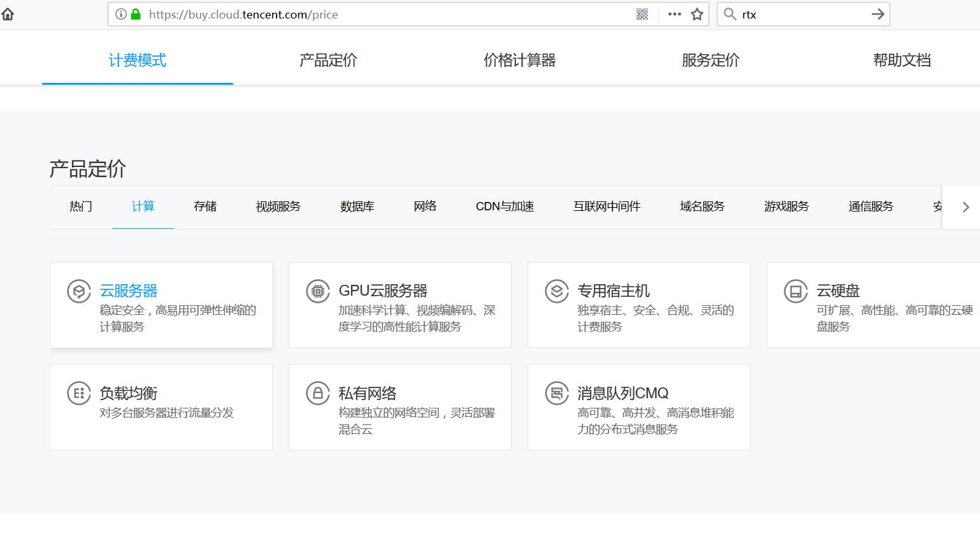Select the 存储 category tab
The image size is (980, 534).
[x=205, y=206]
